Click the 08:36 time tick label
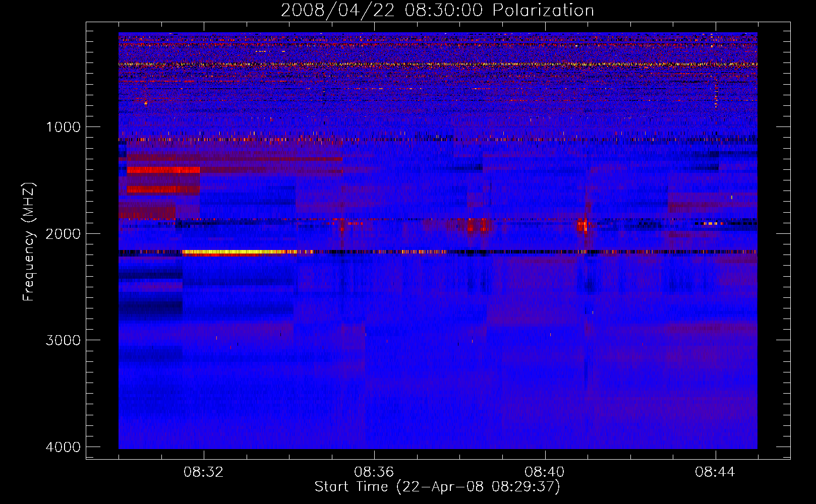The height and width of the screenshot is (504, 816). tap(374, 472)
